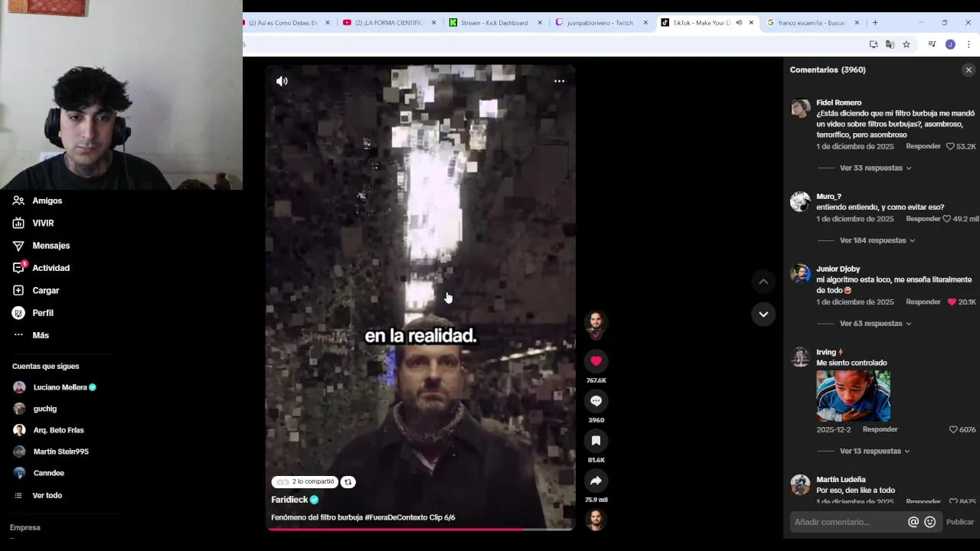980x551 pixels.
Task: Switch to juanpablorivero - Twitch tab
Action: click(600, 23)
